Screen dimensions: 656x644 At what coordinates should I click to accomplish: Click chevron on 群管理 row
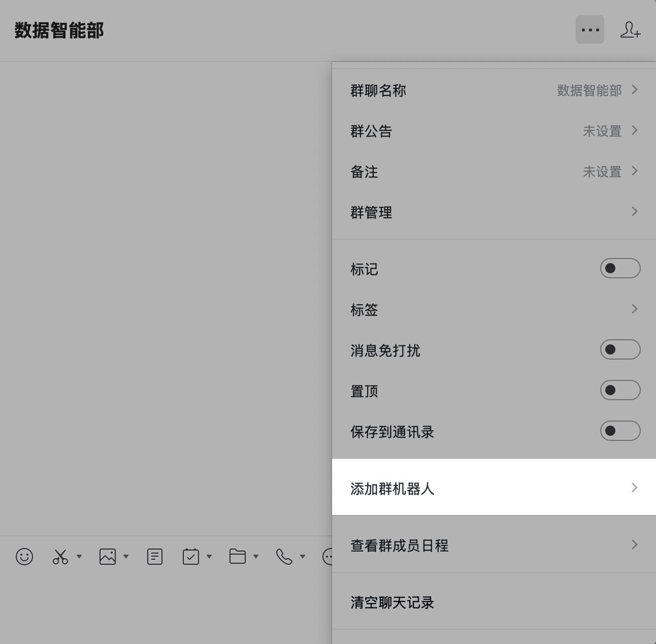tap(634, 212)
